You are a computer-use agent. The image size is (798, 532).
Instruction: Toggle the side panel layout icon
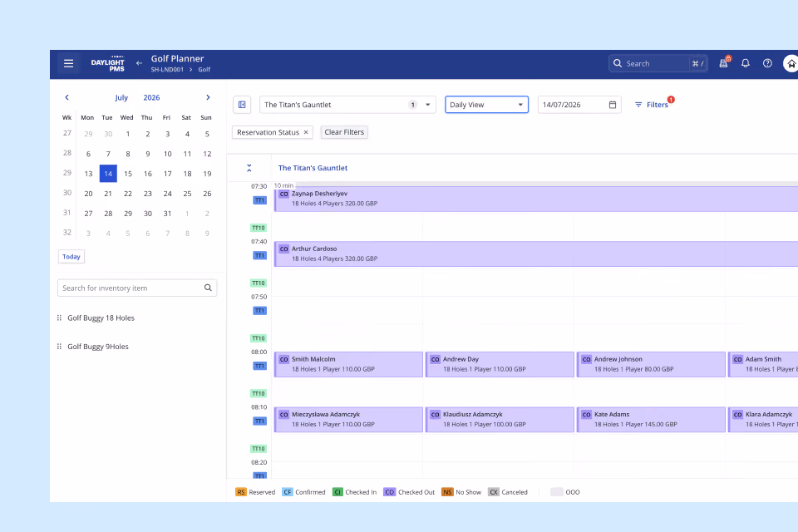[x=242, y=105]
